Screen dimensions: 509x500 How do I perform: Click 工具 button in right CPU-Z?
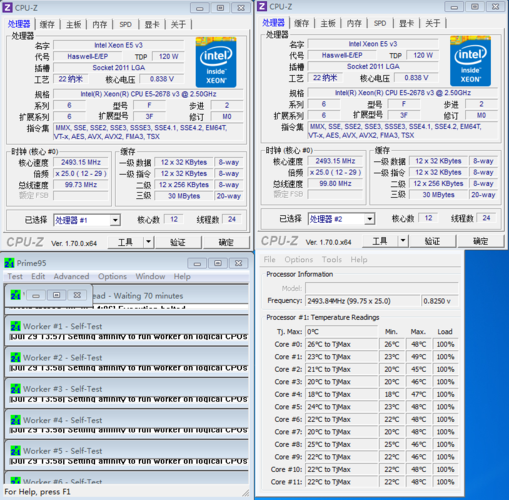[380, 241]
